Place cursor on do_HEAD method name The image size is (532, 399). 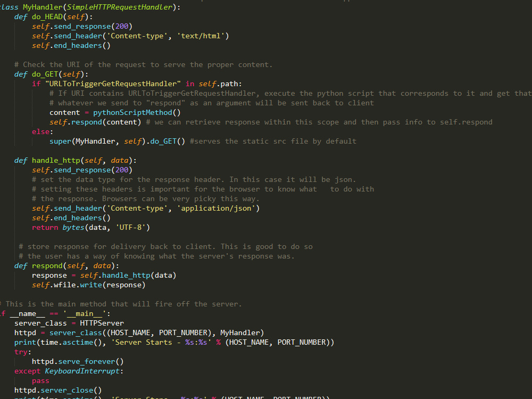pyautogui.click(x=47, y=16)
